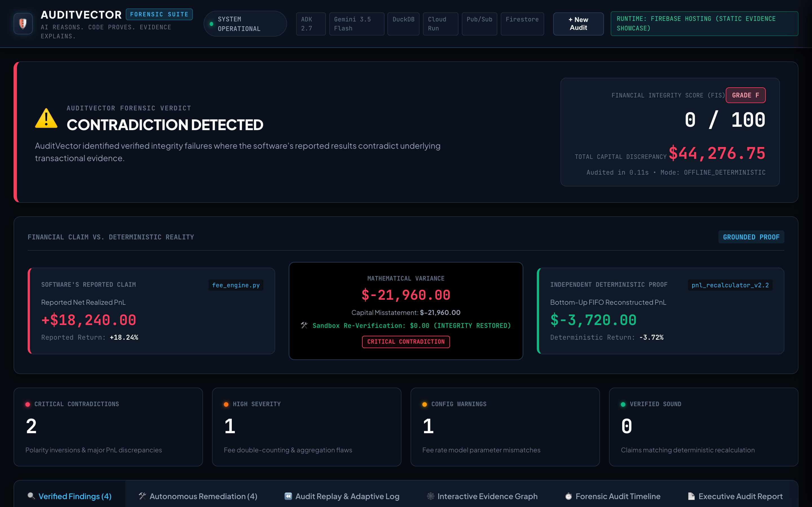Click the fee_engine.py file tag
The width and height of the screenshot is (812, 507).
[236, 285]
